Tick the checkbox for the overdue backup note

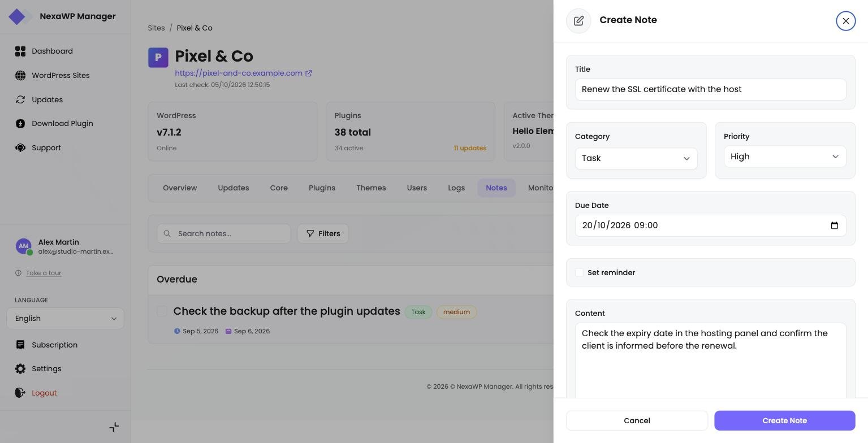[162, 311]
